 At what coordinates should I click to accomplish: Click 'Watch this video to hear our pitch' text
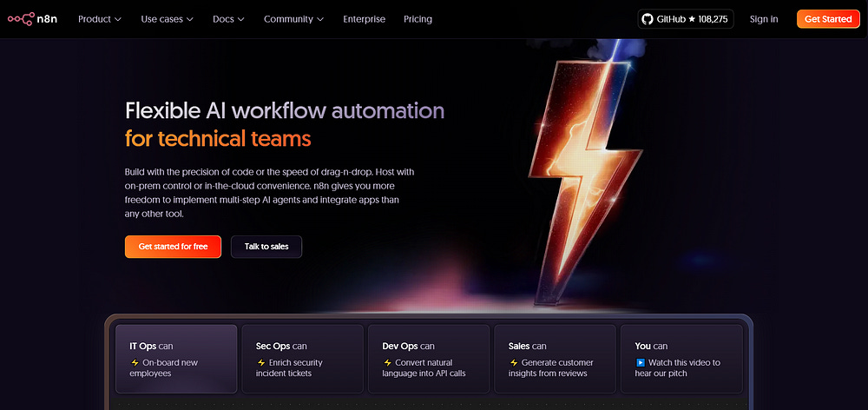tap(678, 368)
